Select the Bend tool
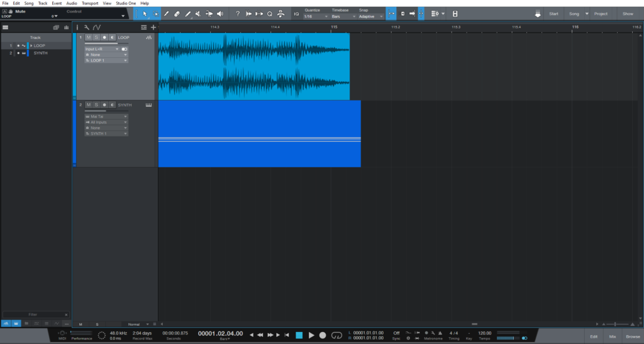The width and height of the screenshot is (644, 344). 209,14
